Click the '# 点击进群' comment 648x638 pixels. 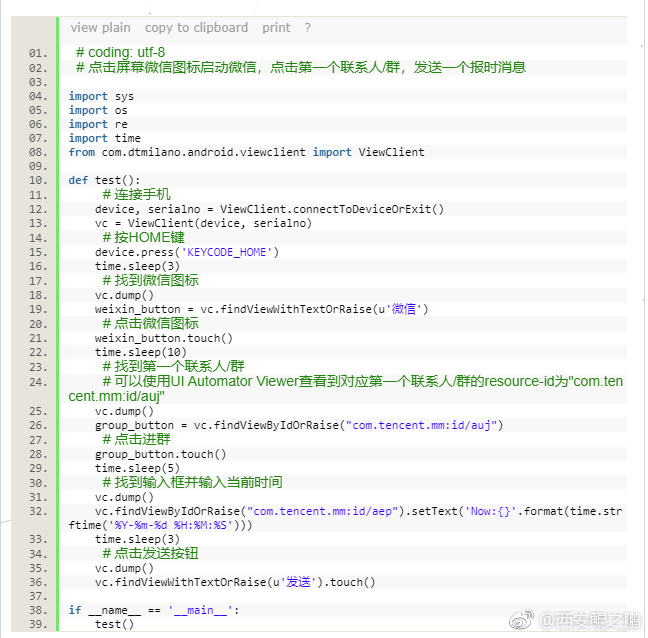[136, 440]
